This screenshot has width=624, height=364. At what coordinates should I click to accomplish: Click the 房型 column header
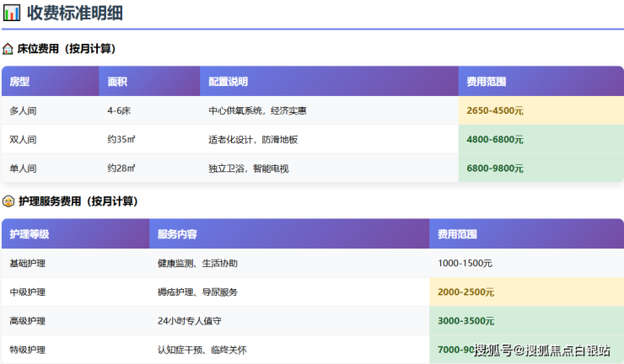click(20, 82)
